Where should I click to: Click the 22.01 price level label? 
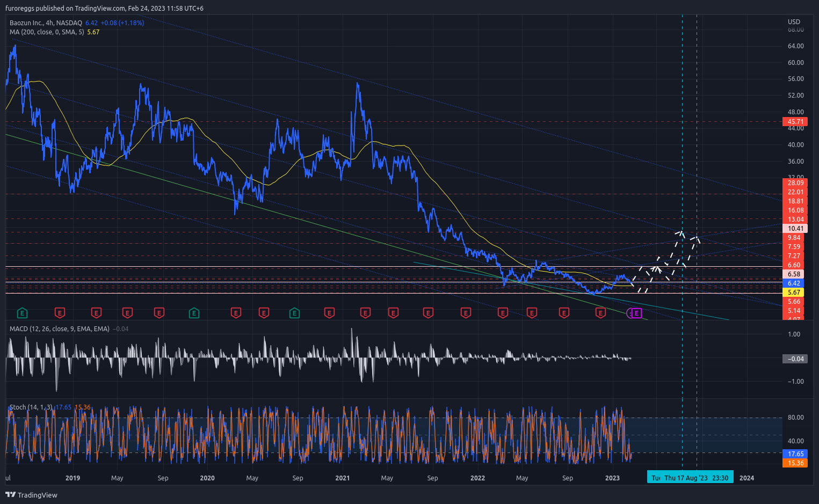click(795, 192)
